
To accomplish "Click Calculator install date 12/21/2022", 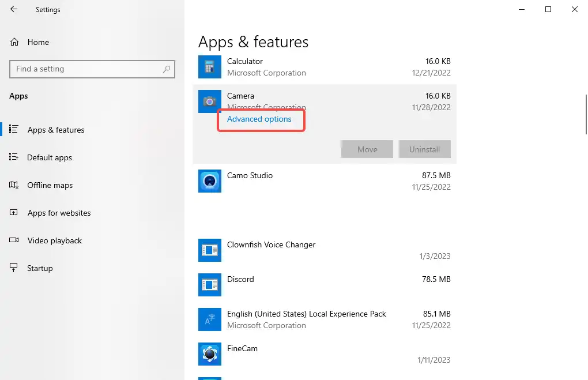I will [x=431, y=73].
